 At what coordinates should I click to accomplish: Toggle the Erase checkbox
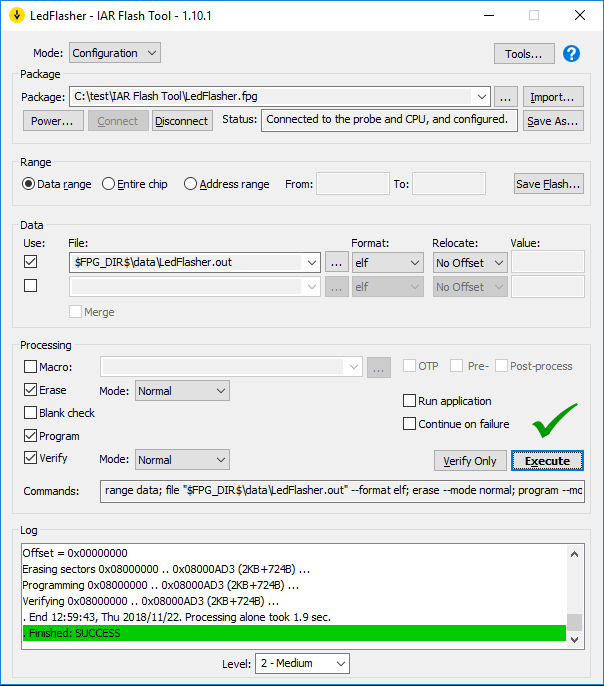[31, 389]
